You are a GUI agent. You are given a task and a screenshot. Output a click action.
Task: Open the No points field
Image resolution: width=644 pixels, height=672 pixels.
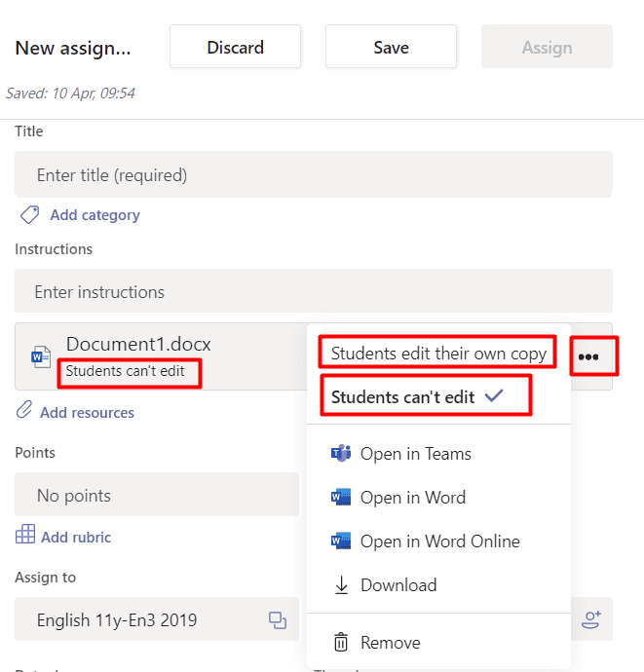[157, 495]
